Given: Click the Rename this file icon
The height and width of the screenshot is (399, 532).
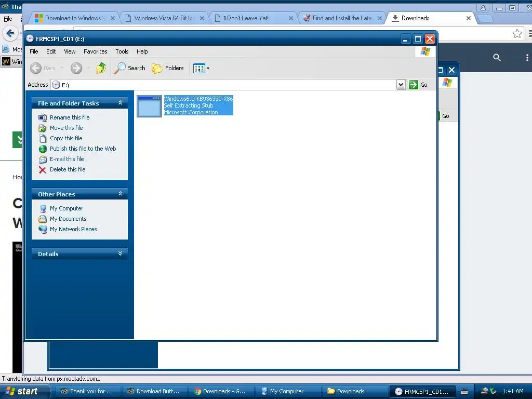Looking at the screenshot, I should [43, 118].
